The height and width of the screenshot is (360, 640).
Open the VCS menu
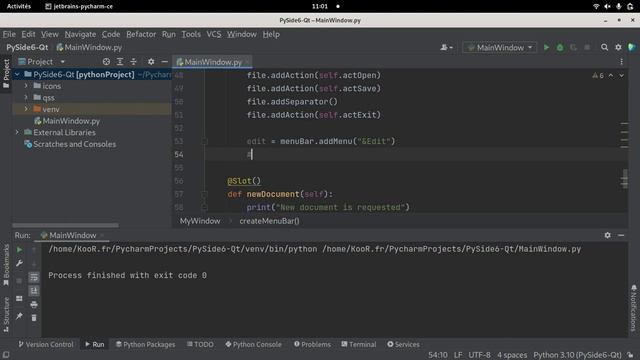click(214, 34)
